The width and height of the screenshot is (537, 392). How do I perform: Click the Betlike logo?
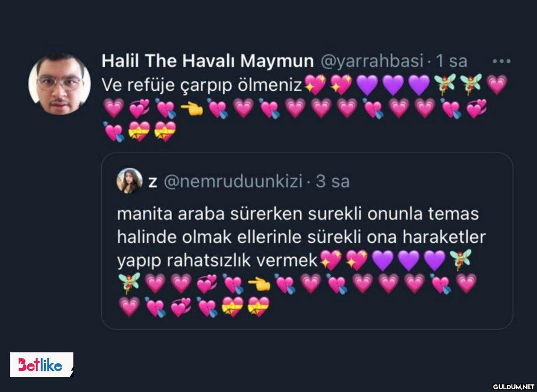pos(42,364)
